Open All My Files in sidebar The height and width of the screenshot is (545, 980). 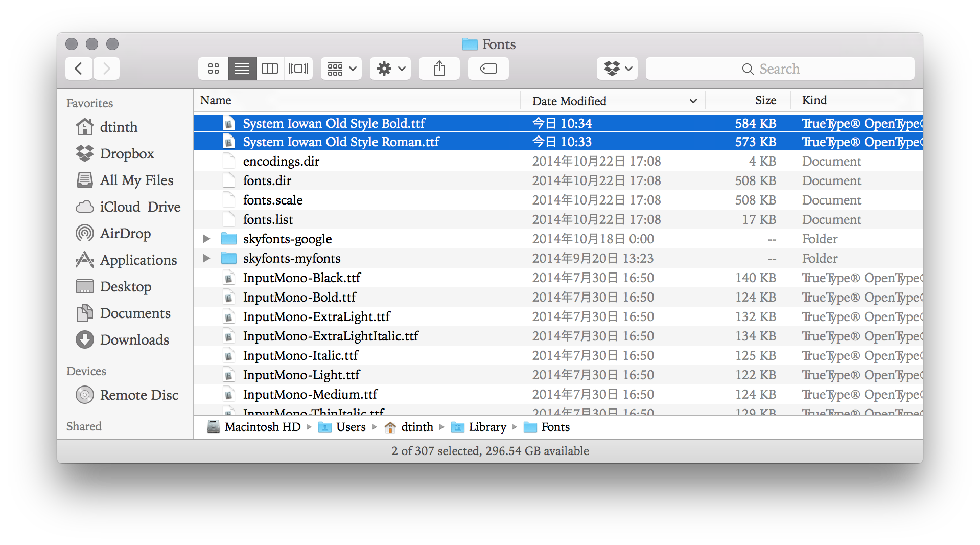[x=125, y=180]
